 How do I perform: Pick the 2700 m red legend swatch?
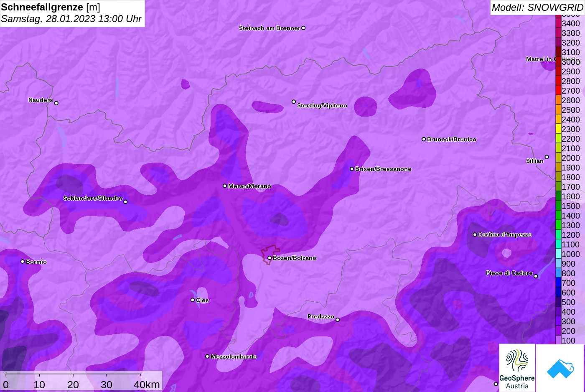(x=558, y=90)
